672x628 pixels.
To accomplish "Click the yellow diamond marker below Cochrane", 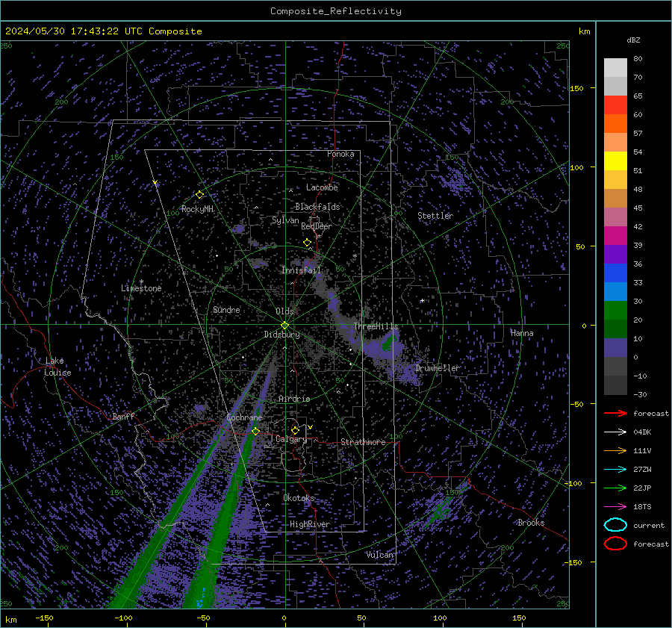I will click(255, 431).
